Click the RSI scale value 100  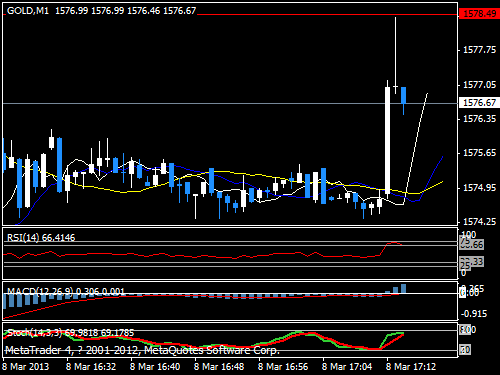click(469, 235)
